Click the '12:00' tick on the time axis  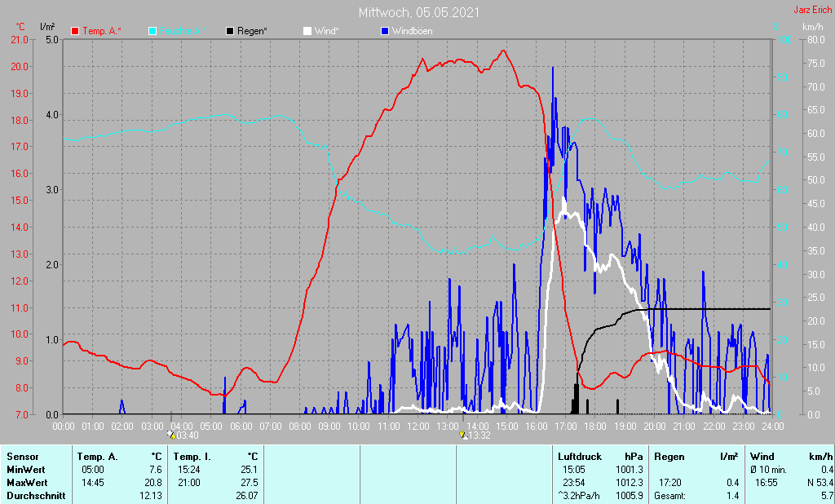[x=418, y=427]
